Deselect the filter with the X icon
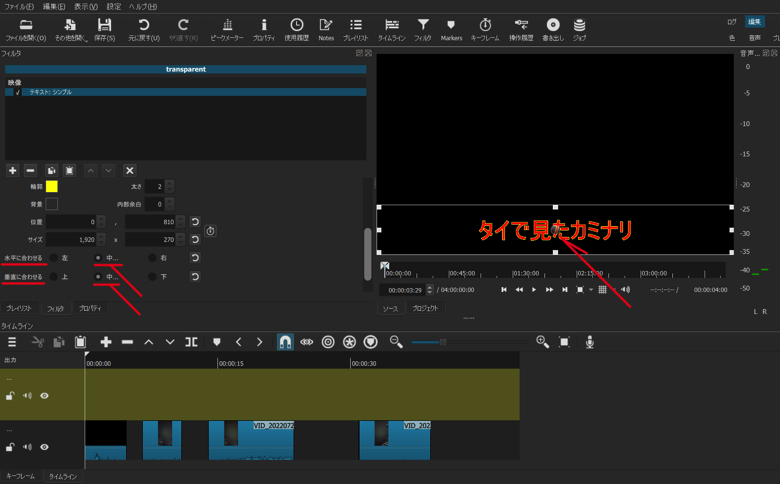Image resolution: width=780 pixels, height=484 pixels. (x=130, y=171)
